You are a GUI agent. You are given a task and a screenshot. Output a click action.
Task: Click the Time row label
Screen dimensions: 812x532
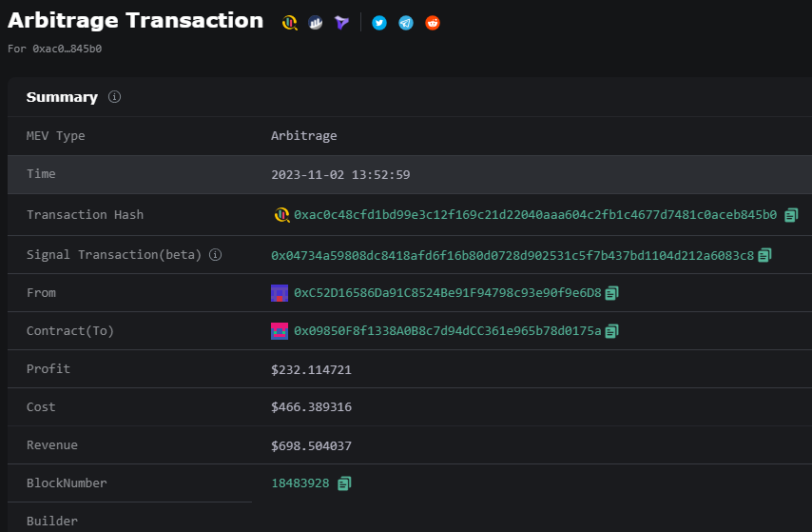pos(41,174)
